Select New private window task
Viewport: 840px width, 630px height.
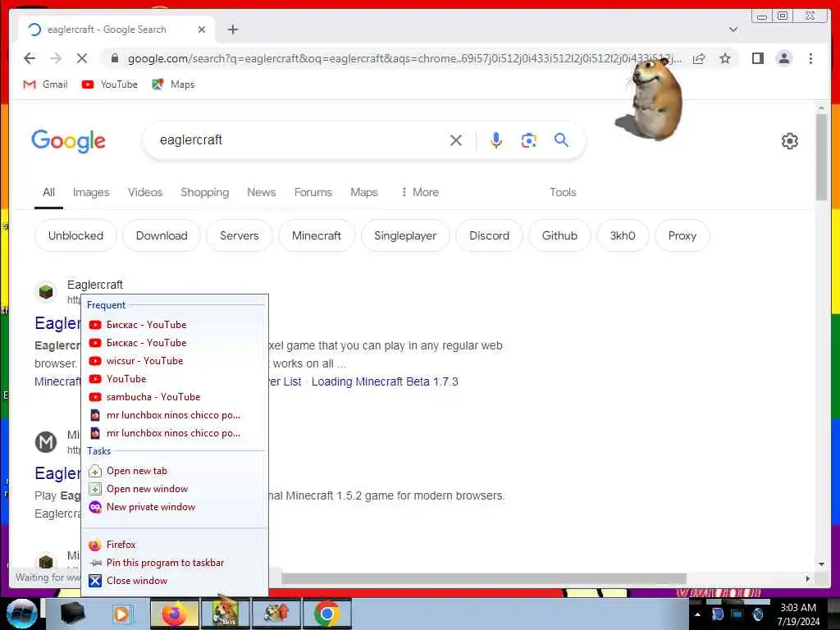pyautogui.click(x=175, y=507)
